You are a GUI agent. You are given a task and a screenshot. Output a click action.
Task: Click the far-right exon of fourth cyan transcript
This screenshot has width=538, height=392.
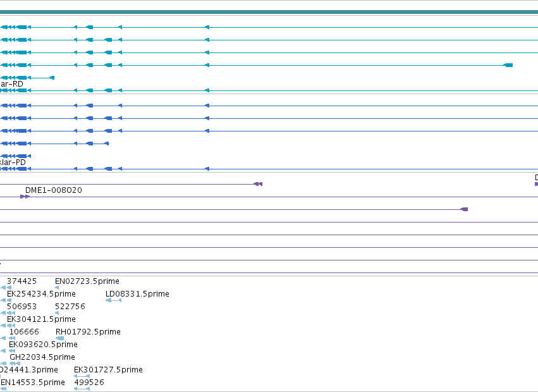[508, 65]
